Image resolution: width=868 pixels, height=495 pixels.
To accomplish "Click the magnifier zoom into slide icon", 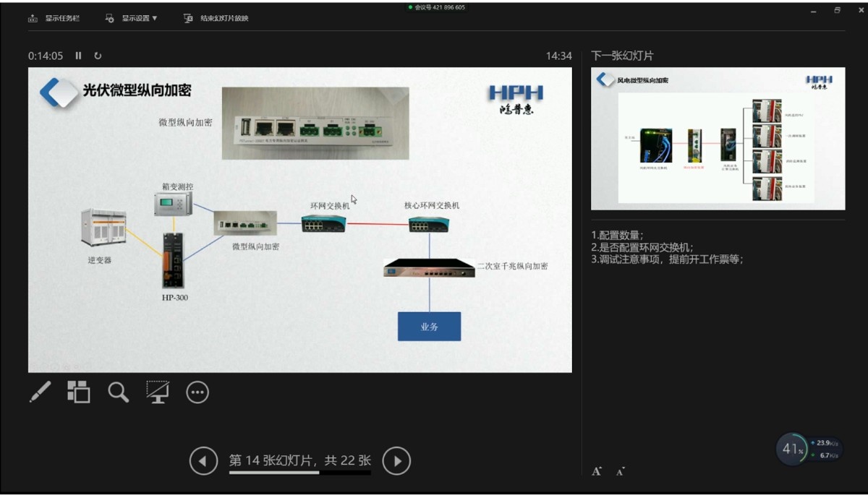I will click(118, 392).
